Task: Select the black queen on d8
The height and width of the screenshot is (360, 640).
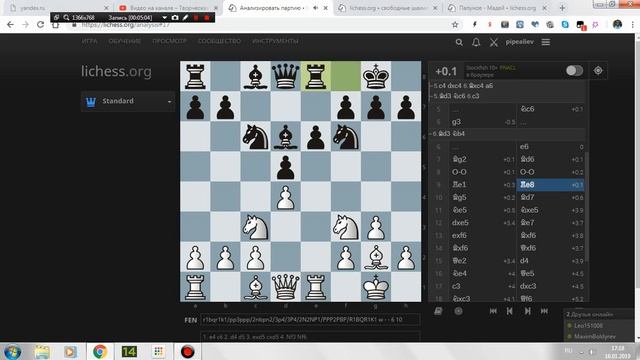Action: click(285, 76)
